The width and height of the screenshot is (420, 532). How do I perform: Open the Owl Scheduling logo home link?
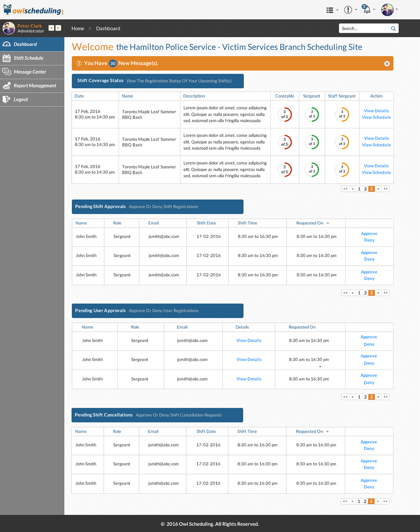coord(33,10)
